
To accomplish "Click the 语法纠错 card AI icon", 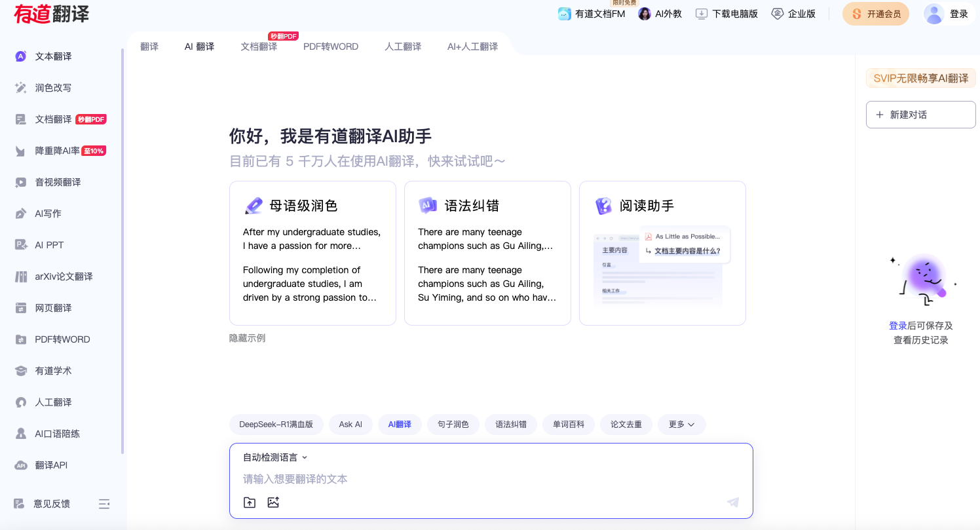I will pos(428,206).
